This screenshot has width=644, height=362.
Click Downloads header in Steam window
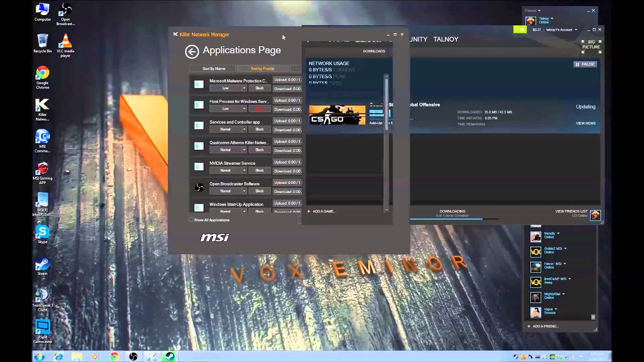coord(374,51)
